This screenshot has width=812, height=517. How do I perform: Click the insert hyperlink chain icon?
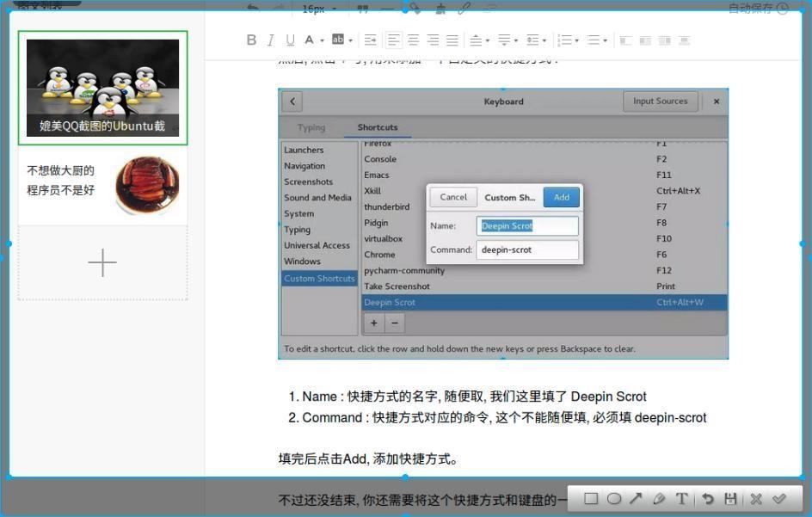click(x=464, y=8)
